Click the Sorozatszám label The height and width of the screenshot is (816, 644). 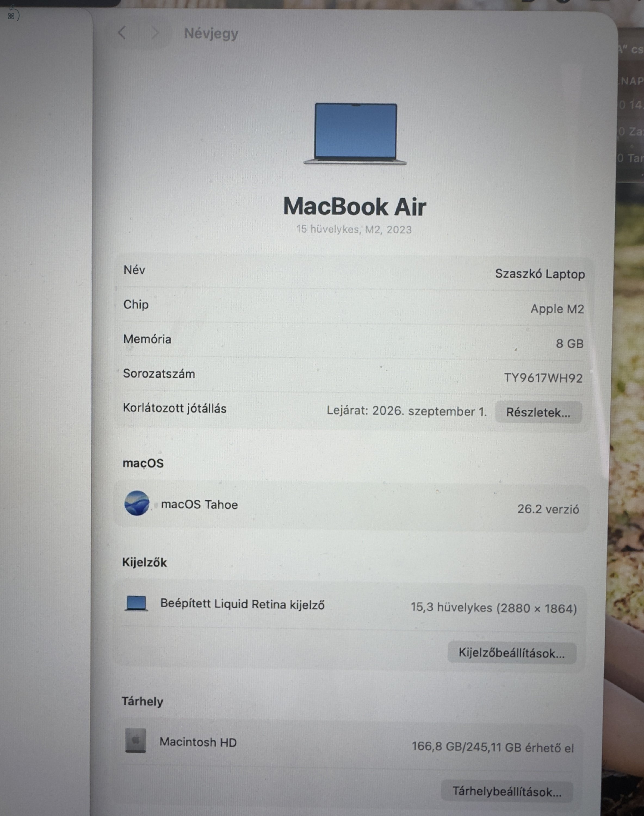click(x=159, y=374)
